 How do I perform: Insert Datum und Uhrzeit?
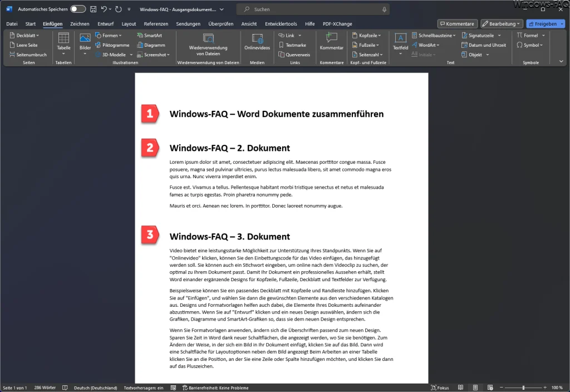pyautogui.click(x=484, y=45)
